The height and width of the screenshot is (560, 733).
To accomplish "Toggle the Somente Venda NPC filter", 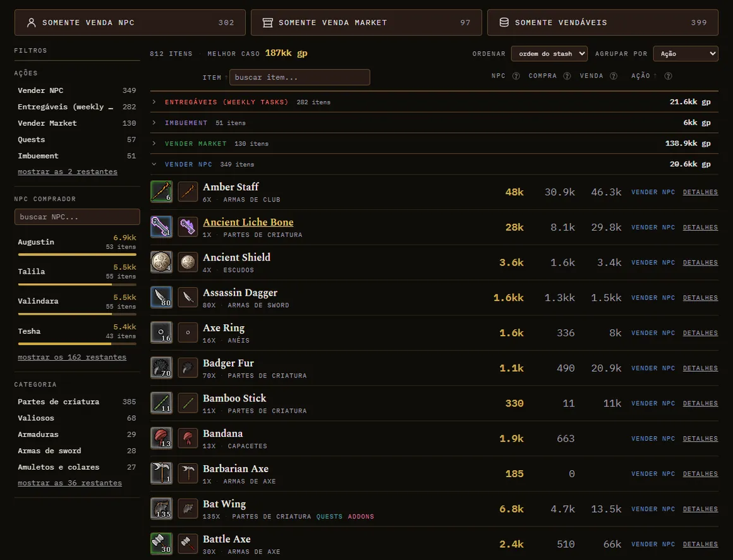I will (x=130, y=22).
